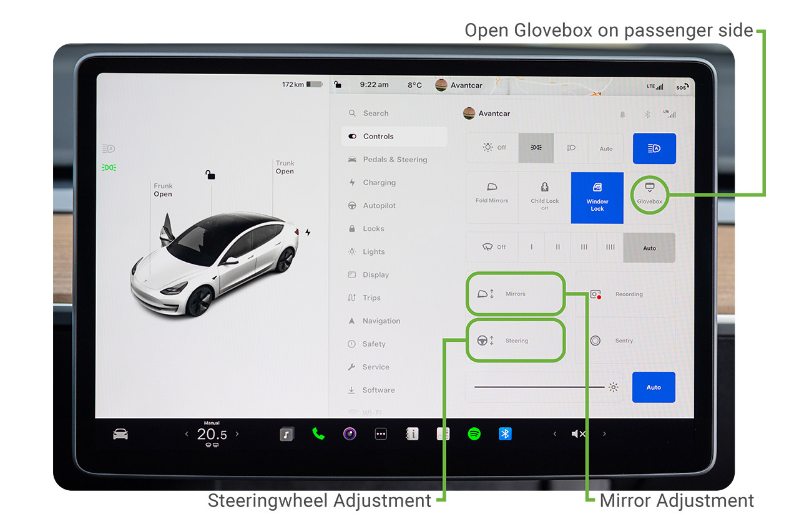Raise the volume with the right chevron
The image size is (799, 532).
[604, 434]
